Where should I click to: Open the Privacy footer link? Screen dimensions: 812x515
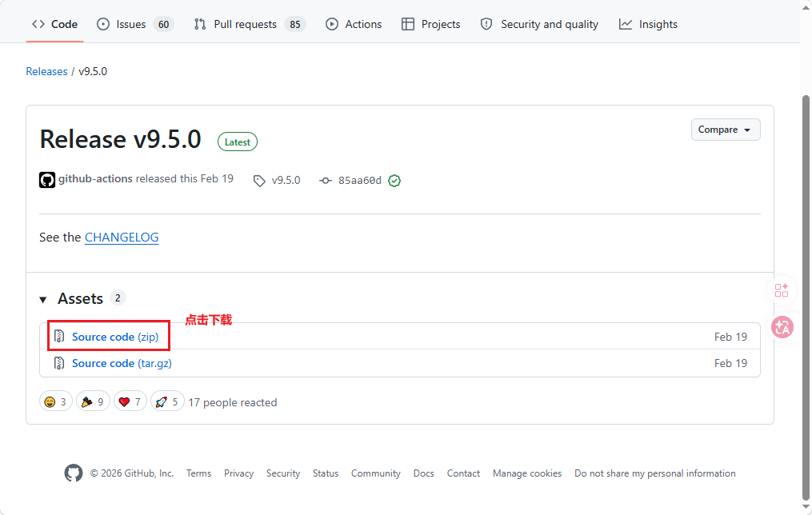(238, 473)
